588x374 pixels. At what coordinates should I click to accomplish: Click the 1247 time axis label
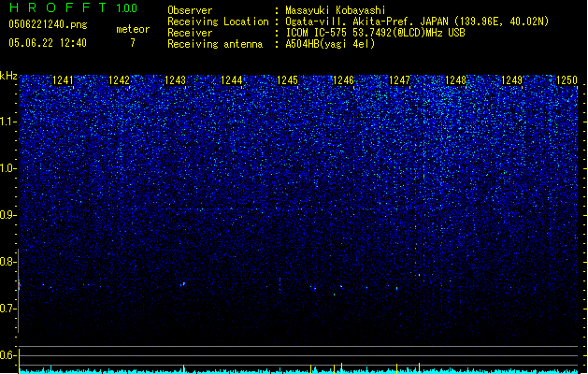399,80
